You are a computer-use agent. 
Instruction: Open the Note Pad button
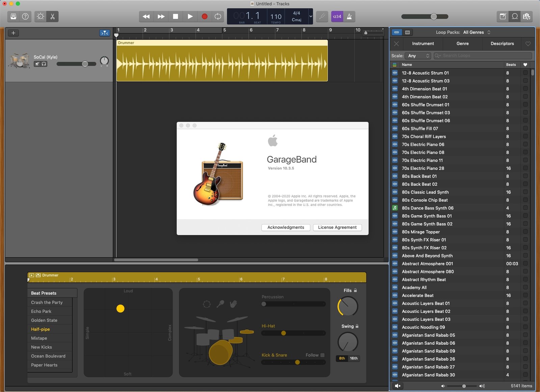pyautogui.click(x=503, y=17)
